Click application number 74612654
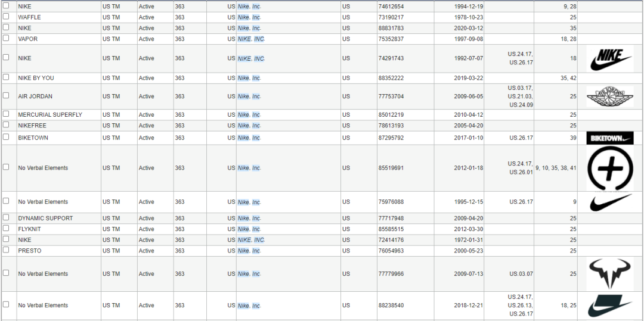 click(391, 7)
